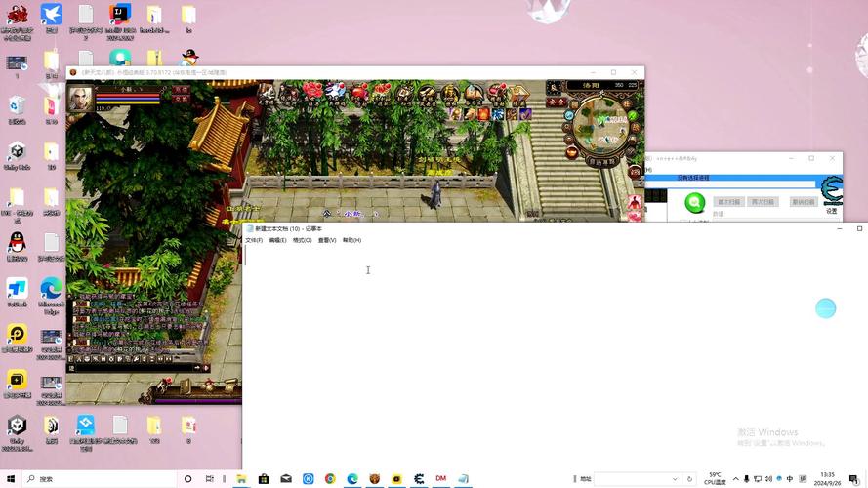
Task: Open the Windows Start menu
Action: [11, 478]
